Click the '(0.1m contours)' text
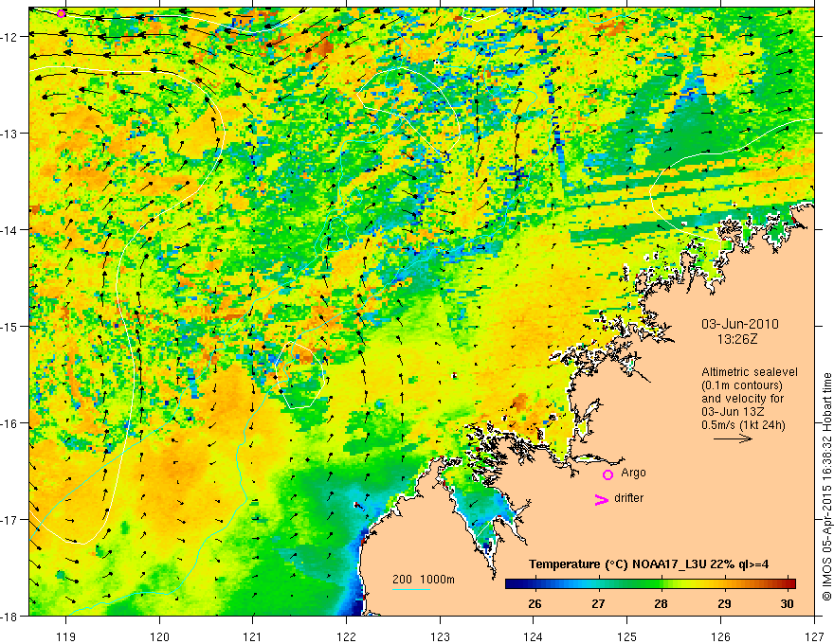Viewport: 834px width, 644px height. pyautogui.click(x=742, y=385)
